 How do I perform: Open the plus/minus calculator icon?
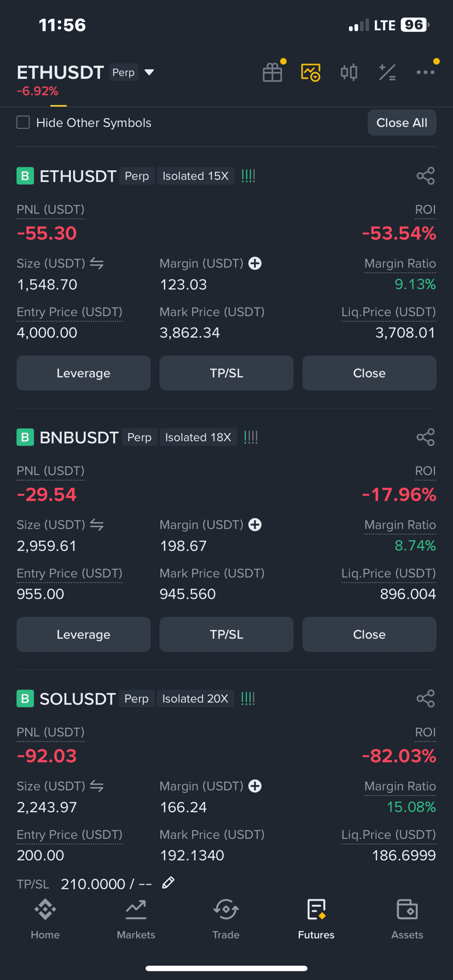point(387,72)
